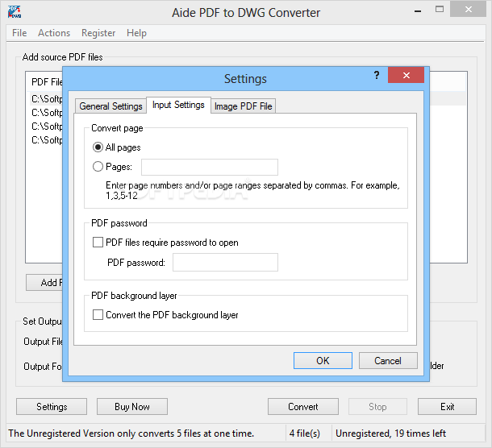Click the Settings dialog help question mark

[377, 75]
